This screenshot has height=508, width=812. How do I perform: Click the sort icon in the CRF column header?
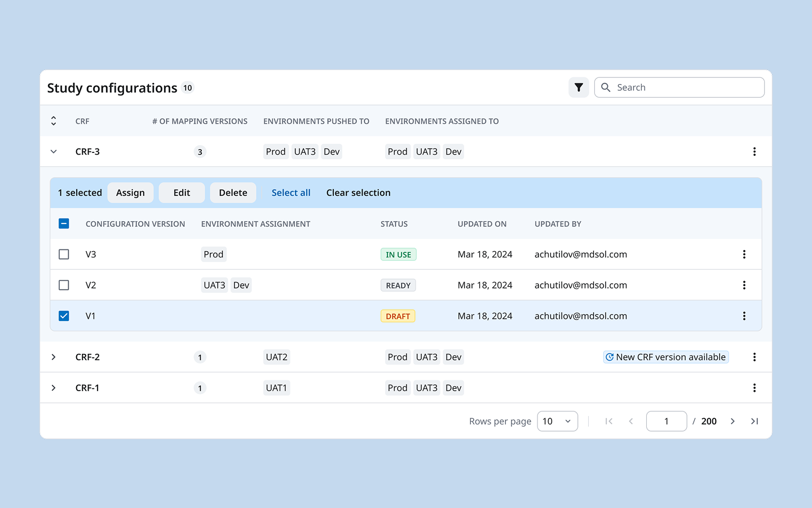click(x=54, y=120)
